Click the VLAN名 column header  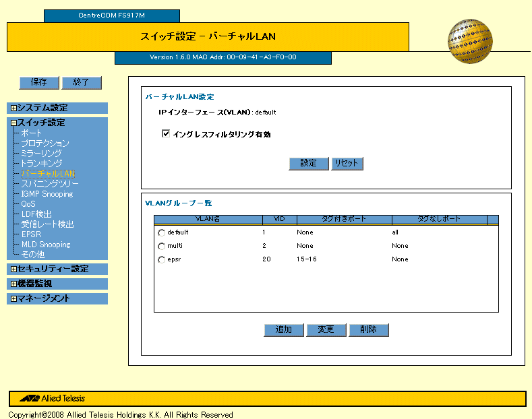(x=208, y=220)
